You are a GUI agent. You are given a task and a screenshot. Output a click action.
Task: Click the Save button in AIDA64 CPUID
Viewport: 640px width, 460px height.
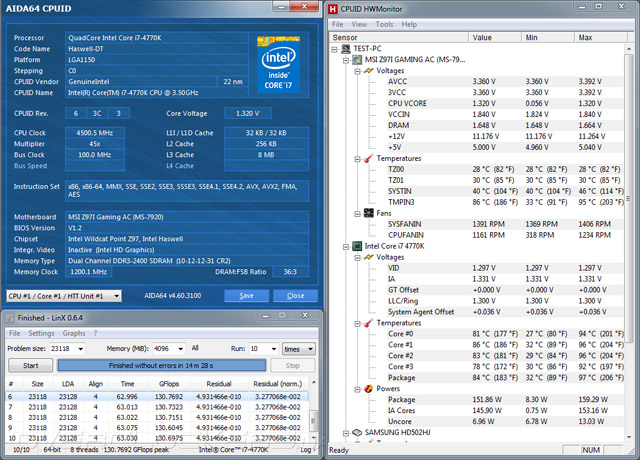pyautogui.click(x=247, y=296)
